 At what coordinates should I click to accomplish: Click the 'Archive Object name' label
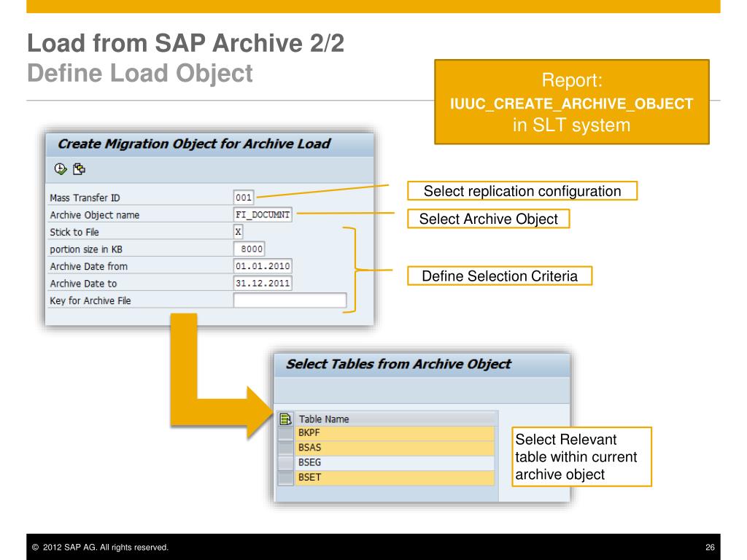pos(94,215)
